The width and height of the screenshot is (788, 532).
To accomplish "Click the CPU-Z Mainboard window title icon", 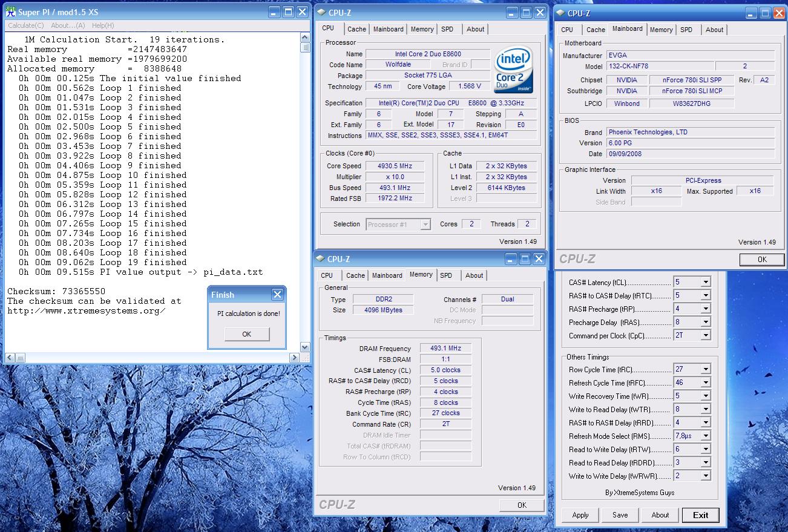I will click(x=560, y=13).
